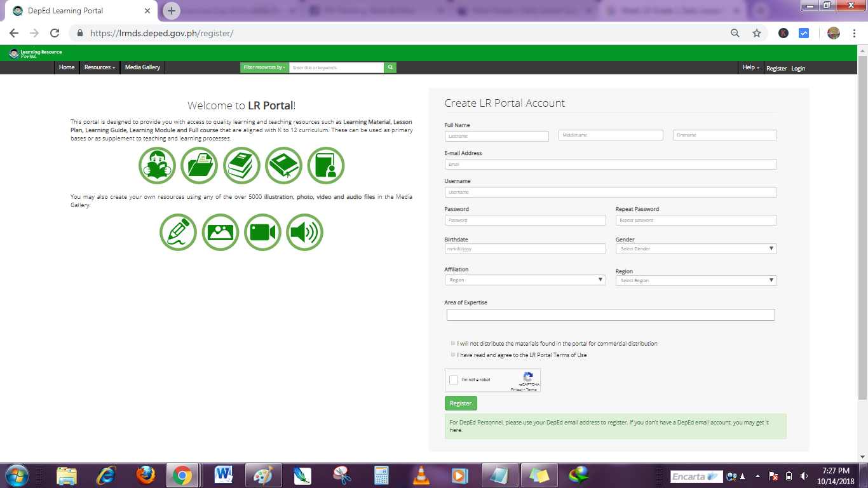Select the Lesson Plan folder icon

click(199, 165)
